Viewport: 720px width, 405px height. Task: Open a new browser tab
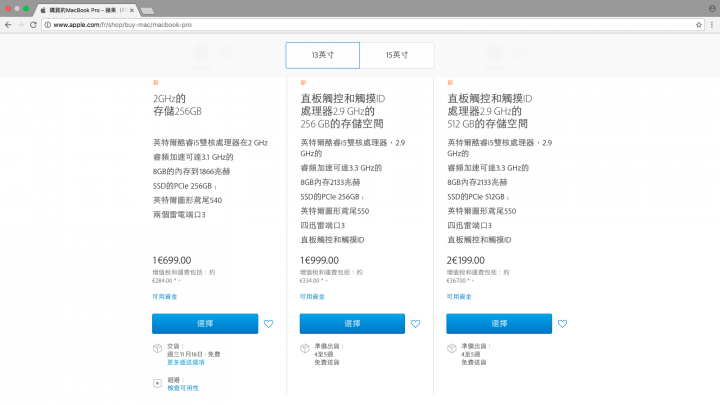tap(147, 11)
